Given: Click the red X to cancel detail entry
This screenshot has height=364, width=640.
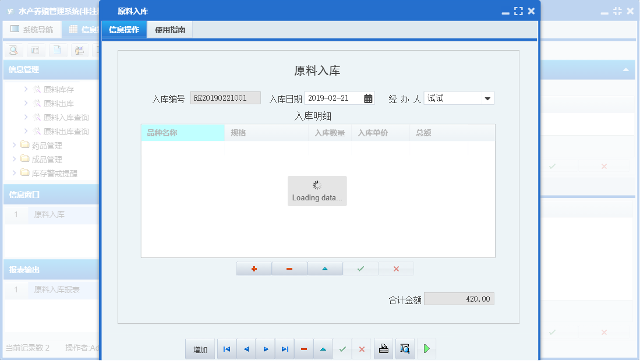Looking at the screenshot, I should (396, 268).
